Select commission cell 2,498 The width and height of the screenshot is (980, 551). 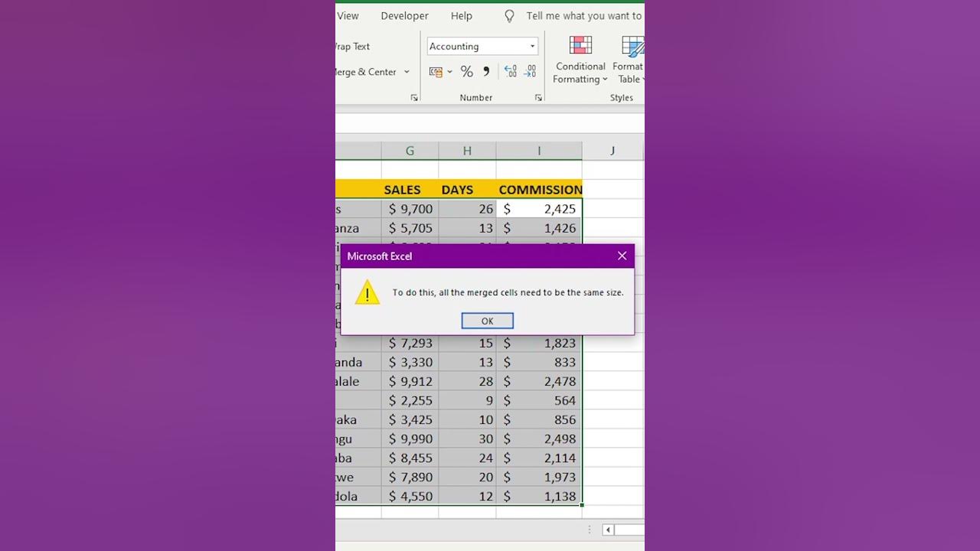[x=539, y=439]
